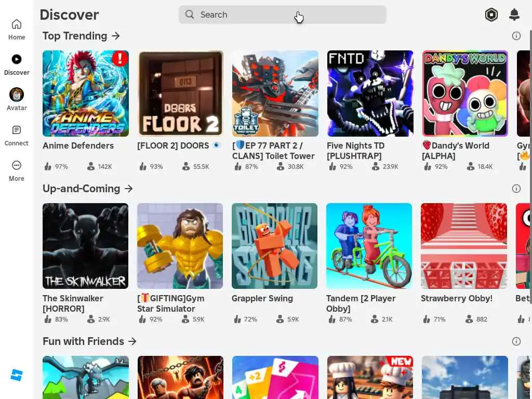Image resolution: width=532 pixels, height=399 pixels.
Task: Open the Tandem 2 Player Obby thumbnail
Action: pos(369,246)
